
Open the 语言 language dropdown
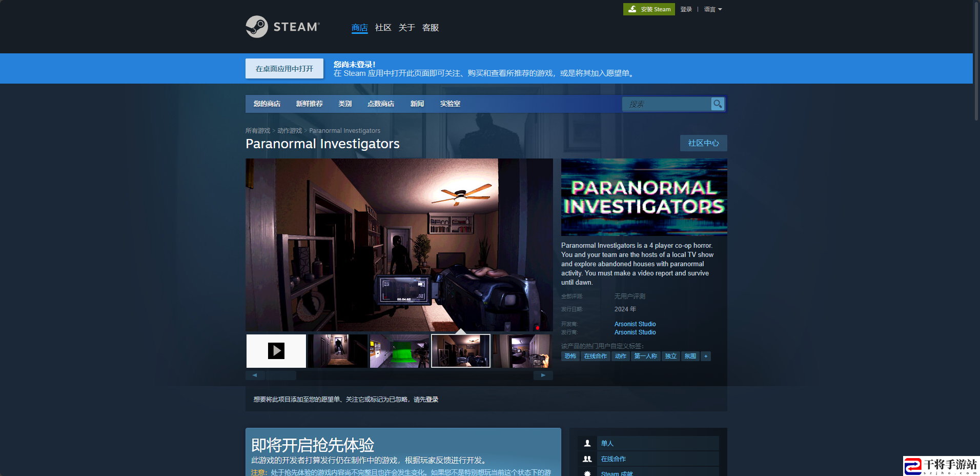(713, 9)
